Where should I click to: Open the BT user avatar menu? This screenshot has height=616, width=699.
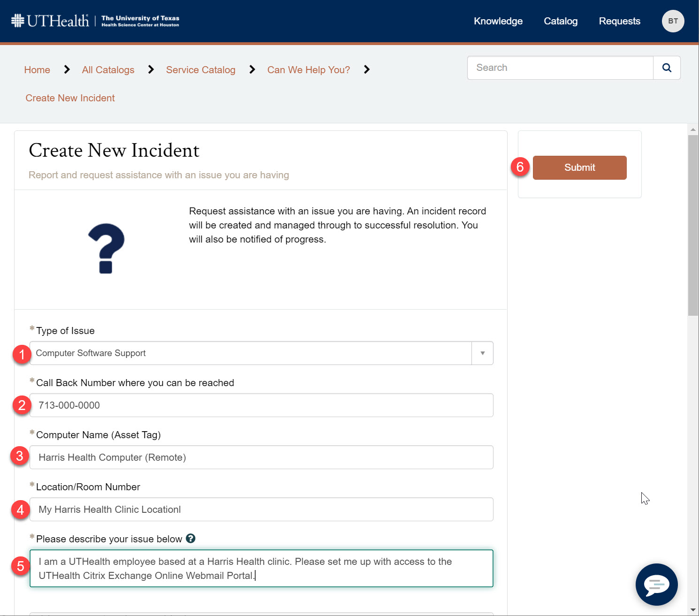coord(673,21)
